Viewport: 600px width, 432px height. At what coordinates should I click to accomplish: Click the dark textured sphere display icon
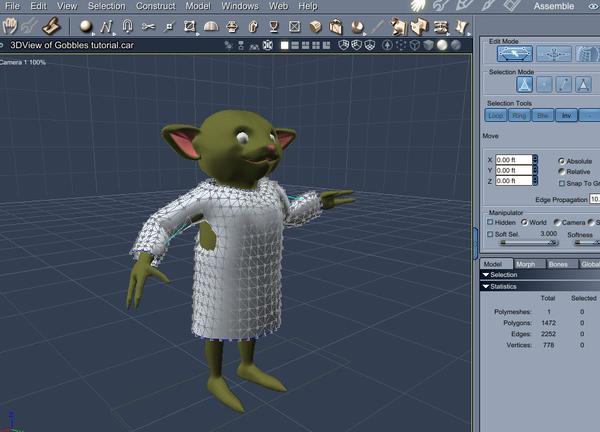pyautogui.click(x=456, y=45)
